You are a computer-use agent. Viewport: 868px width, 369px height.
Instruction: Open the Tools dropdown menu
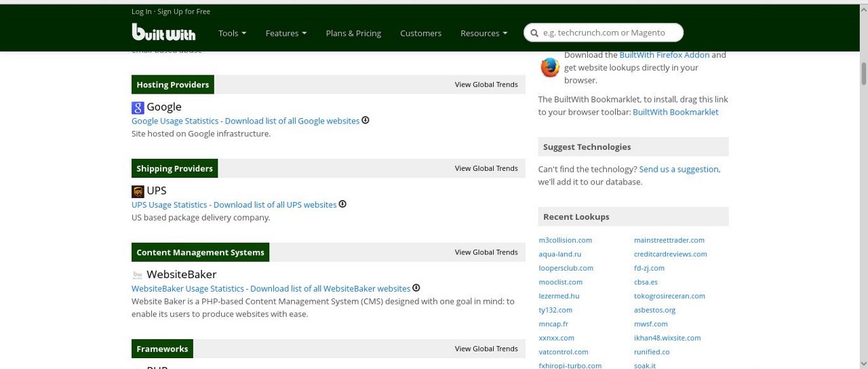232,33
